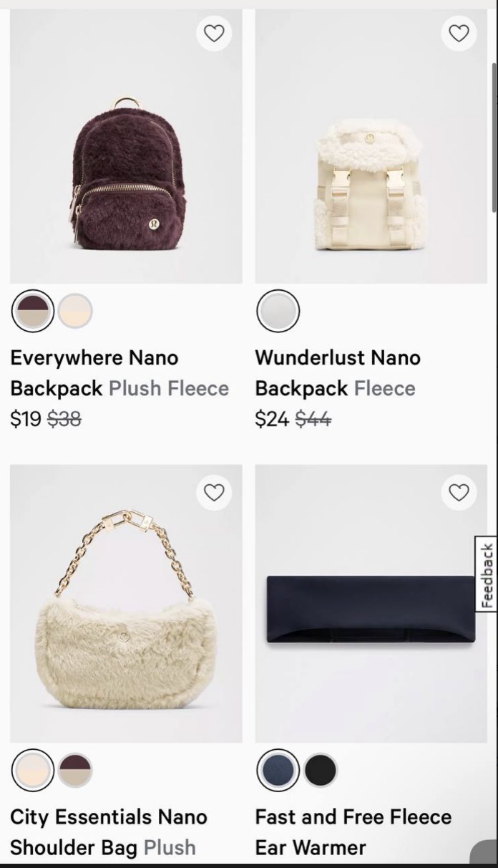
Task: Add City Essentials Nano Shoulder Bag to wishlist
Action: click(x=213, y=493)
